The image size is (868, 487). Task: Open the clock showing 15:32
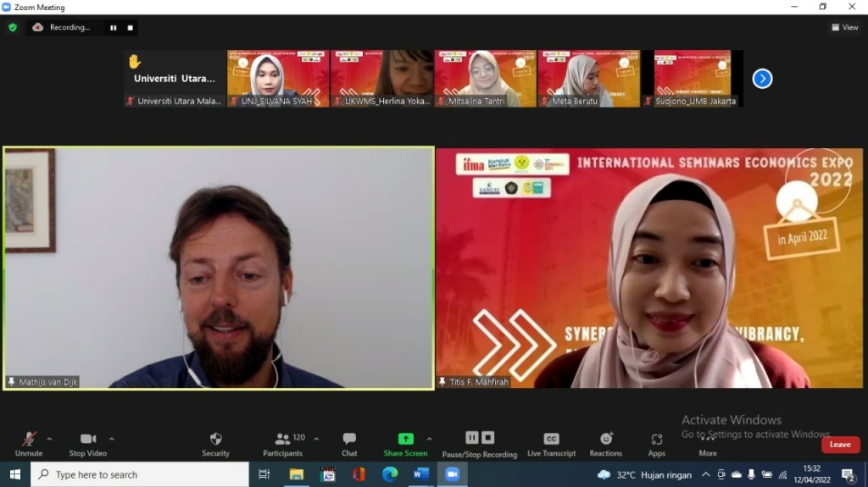point(812,474)
